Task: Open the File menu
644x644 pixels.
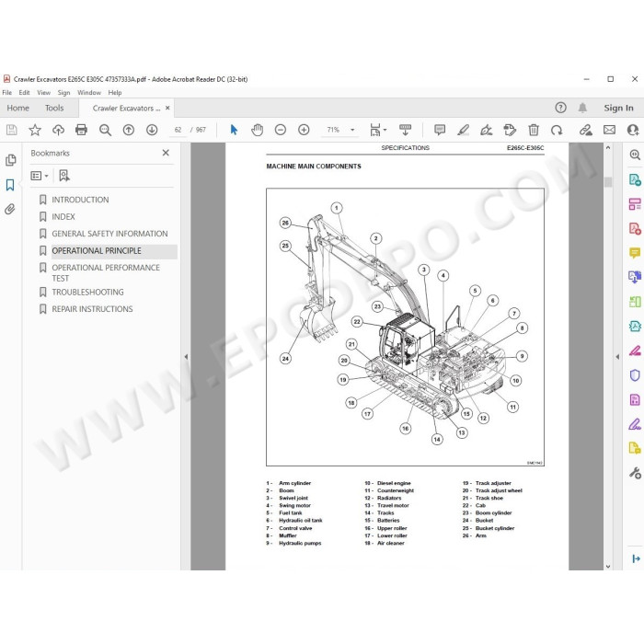Action: click(7, 93)
